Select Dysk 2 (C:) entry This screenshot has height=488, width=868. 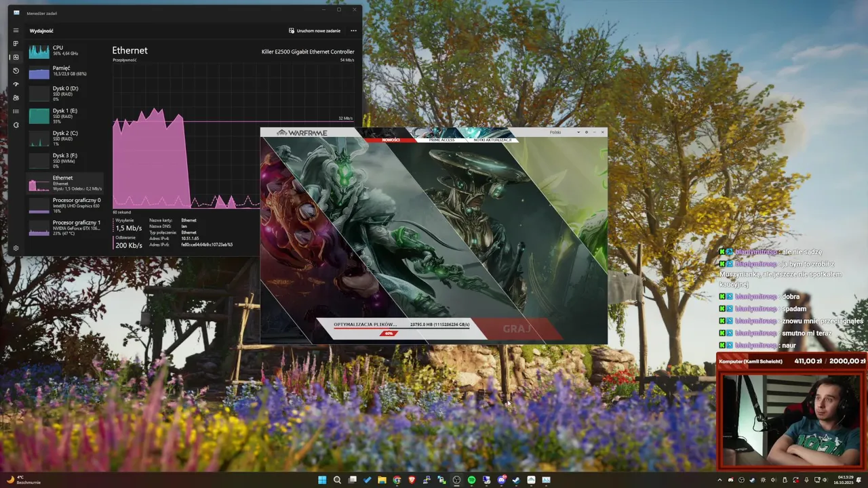pyautogui.click(x=65, y=138)
